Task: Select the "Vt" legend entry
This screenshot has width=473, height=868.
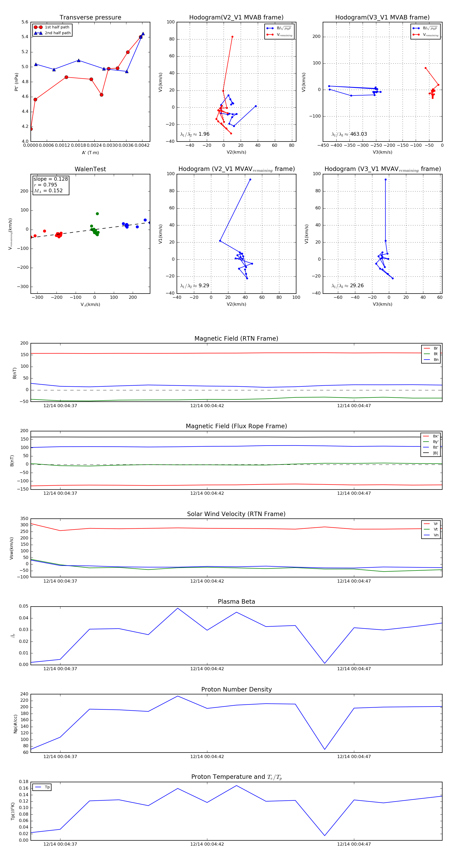Action: [x=431, y=529]
